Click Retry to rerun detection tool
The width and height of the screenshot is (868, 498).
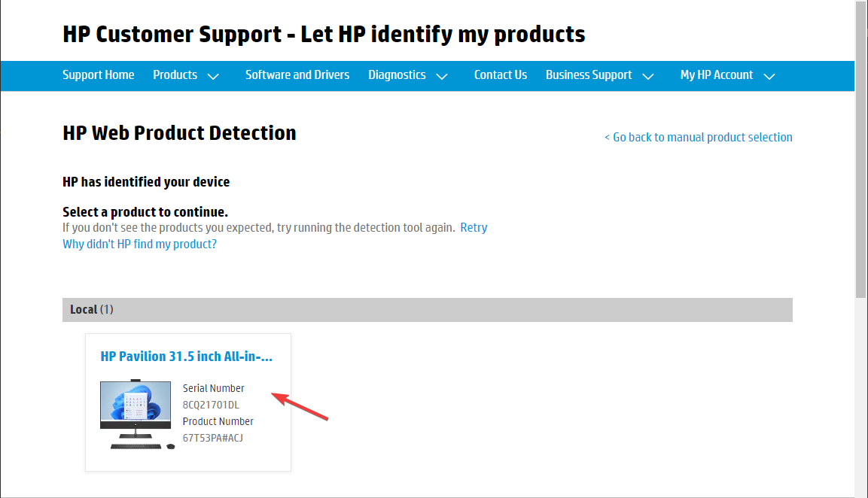click(x=474, y=227)
